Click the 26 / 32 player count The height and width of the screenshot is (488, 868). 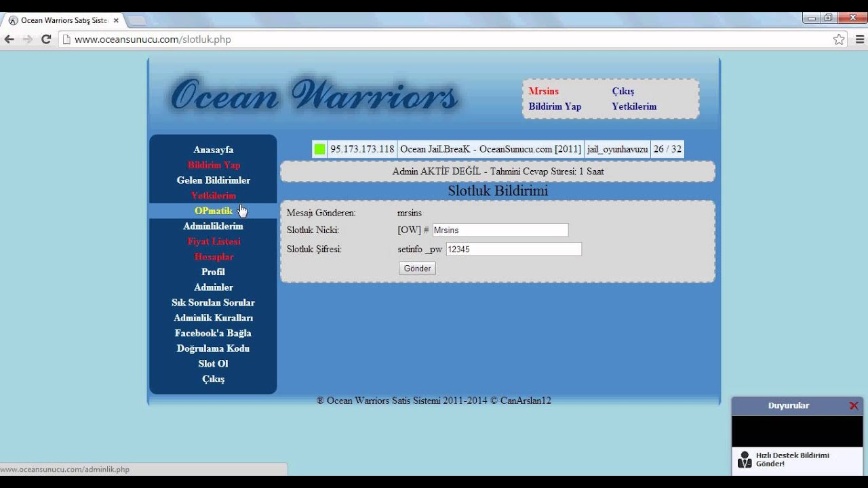point(667,149)
